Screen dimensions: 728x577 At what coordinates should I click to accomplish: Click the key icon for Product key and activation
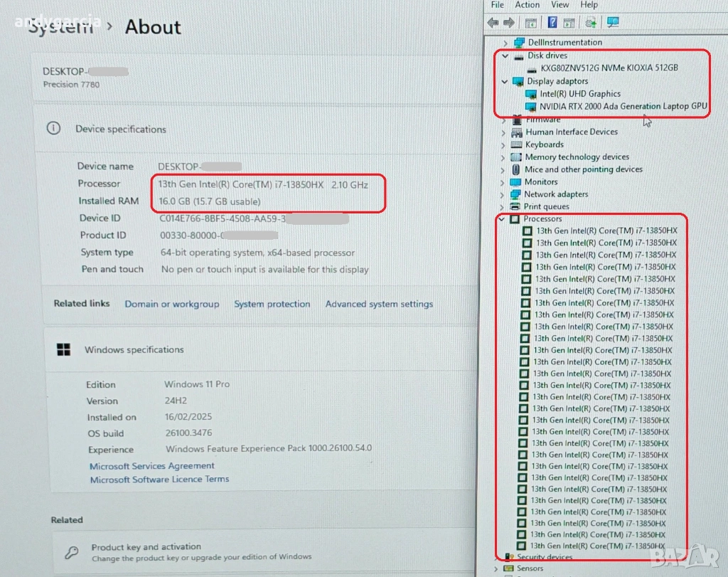pyautogui.click(x=72, y=552)
